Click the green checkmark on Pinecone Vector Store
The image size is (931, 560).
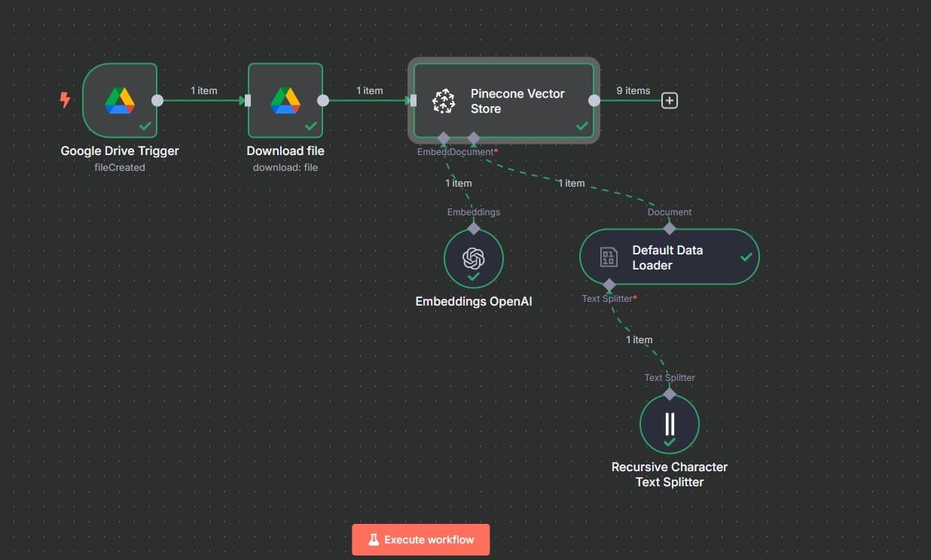[x=582, y=126]
